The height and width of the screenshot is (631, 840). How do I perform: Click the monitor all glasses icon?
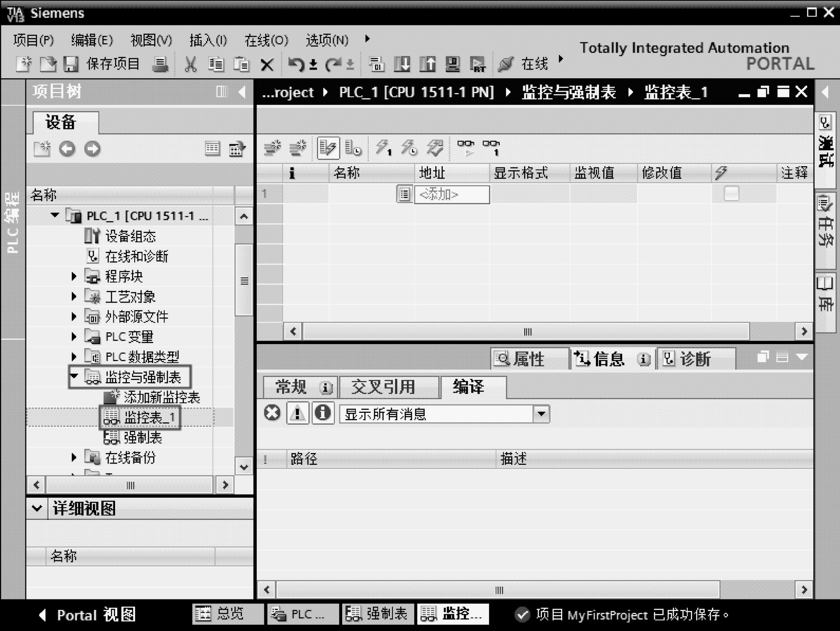(x=466, y=148)
